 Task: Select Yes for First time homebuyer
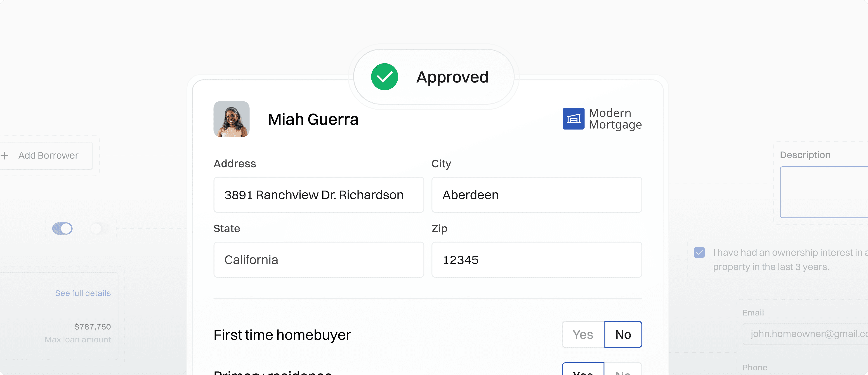point(583,335)
